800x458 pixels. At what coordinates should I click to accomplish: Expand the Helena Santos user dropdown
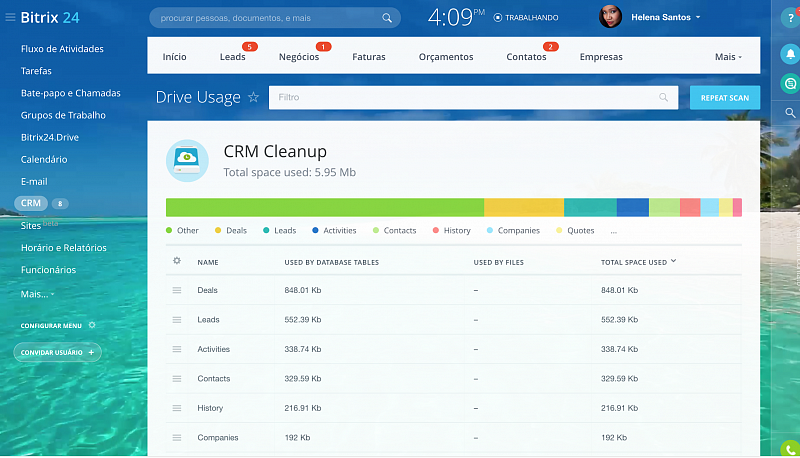coord(698,17)
